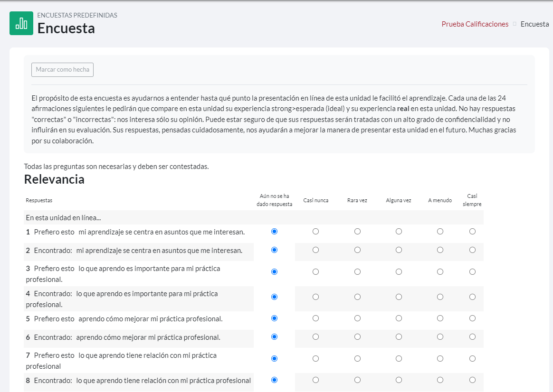
Task: Reset question 6 to Aún no se ha dado respuesta
Action: (274, 337)
